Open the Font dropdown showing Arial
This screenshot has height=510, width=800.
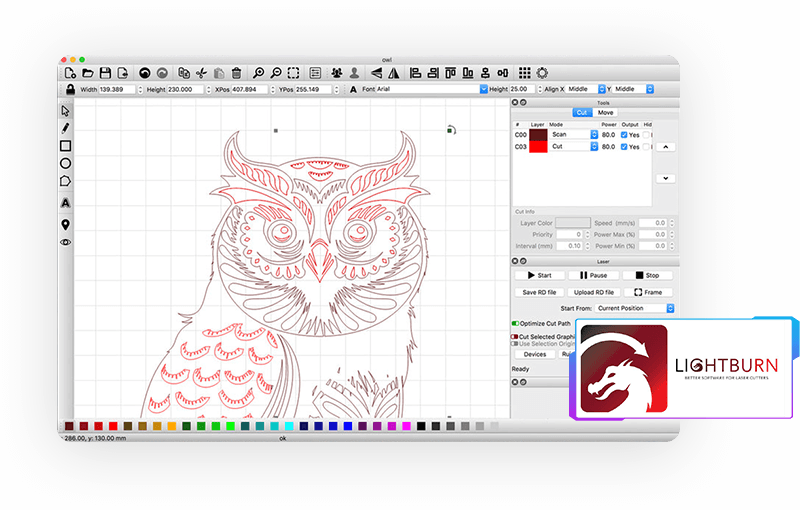484,89
